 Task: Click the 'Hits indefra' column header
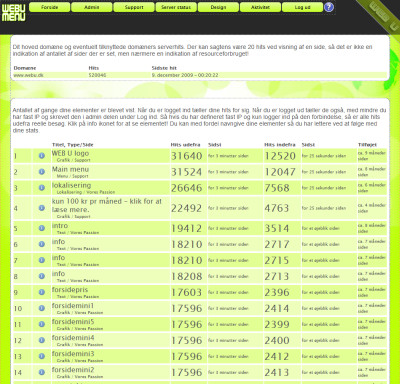[280, 145]
